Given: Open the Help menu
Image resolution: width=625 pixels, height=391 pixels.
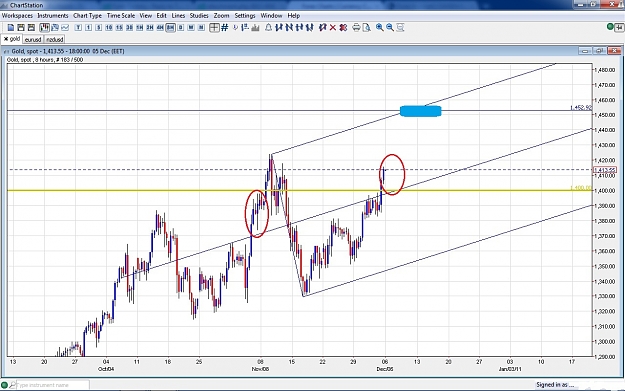Looking at the screenshot, I should coord(293,16).
